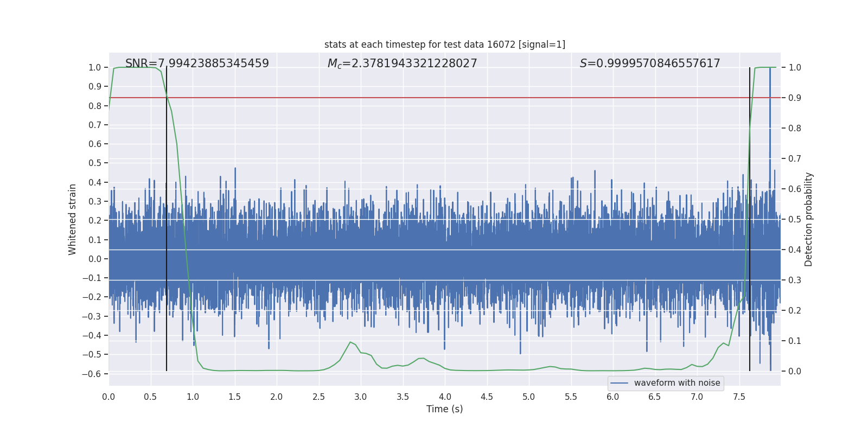Click the plot title for test data 16072

(444, 44)
